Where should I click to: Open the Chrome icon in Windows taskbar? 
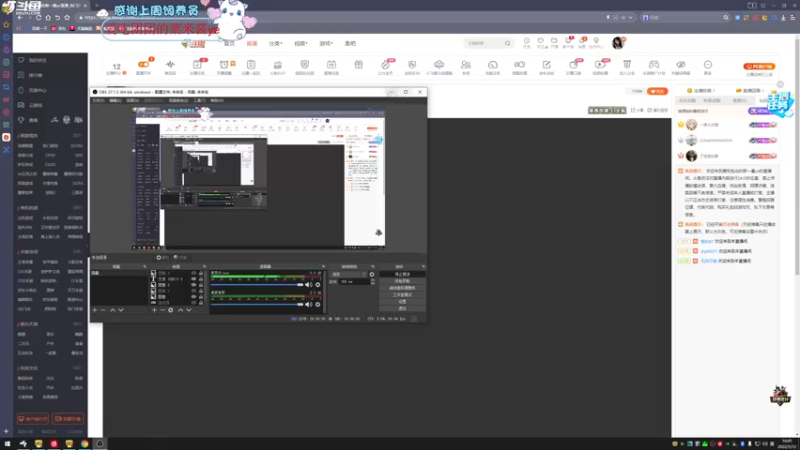click(x=84, y=444)
